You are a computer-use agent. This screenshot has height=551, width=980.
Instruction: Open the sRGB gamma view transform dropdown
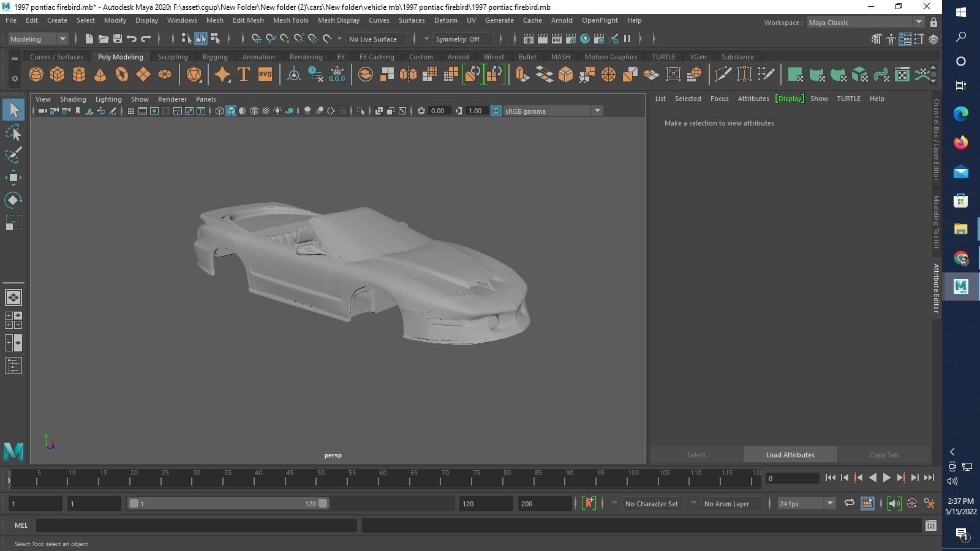click(x=552, y=111)
